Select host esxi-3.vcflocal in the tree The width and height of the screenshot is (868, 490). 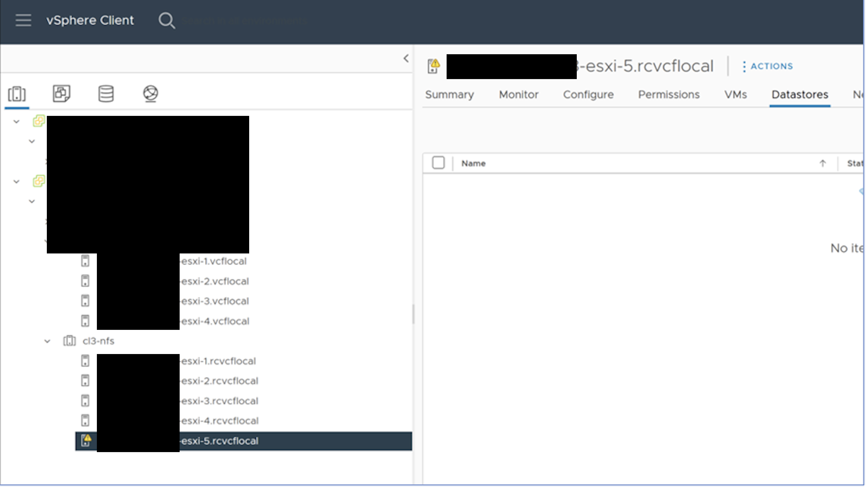[x=215, y=301]
